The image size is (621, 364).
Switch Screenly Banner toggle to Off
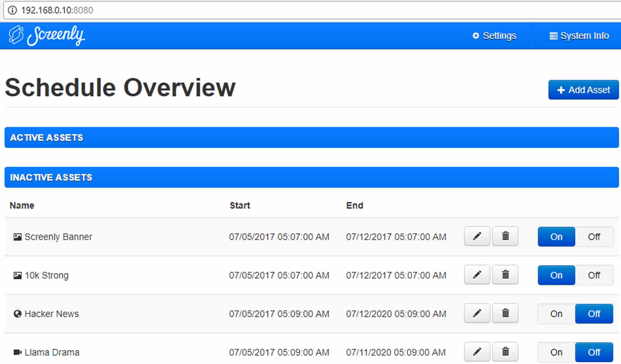click(x=594, y=237)
